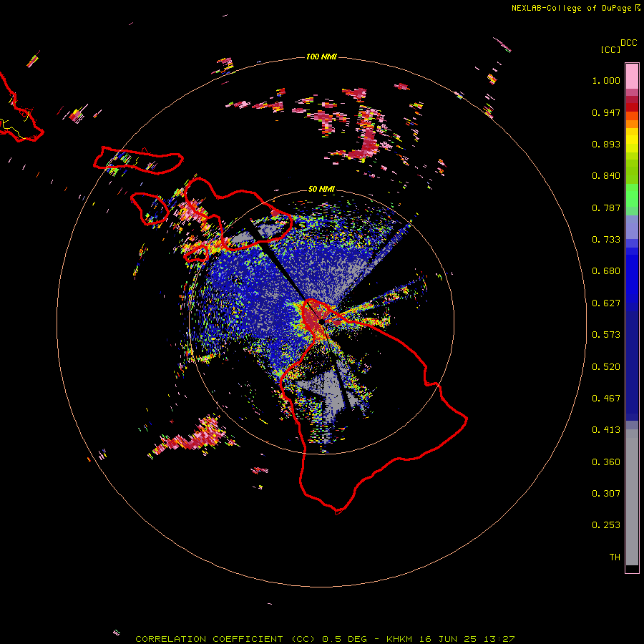The image size is (644, 644).
Task: Click the 0.627 legend value
Action: tap(606, 303)
